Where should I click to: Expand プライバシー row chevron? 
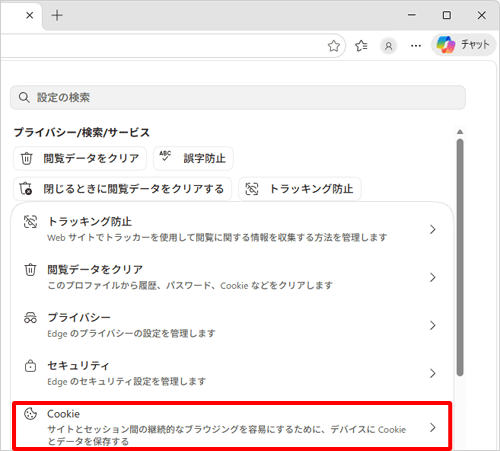tap(433, 325)
